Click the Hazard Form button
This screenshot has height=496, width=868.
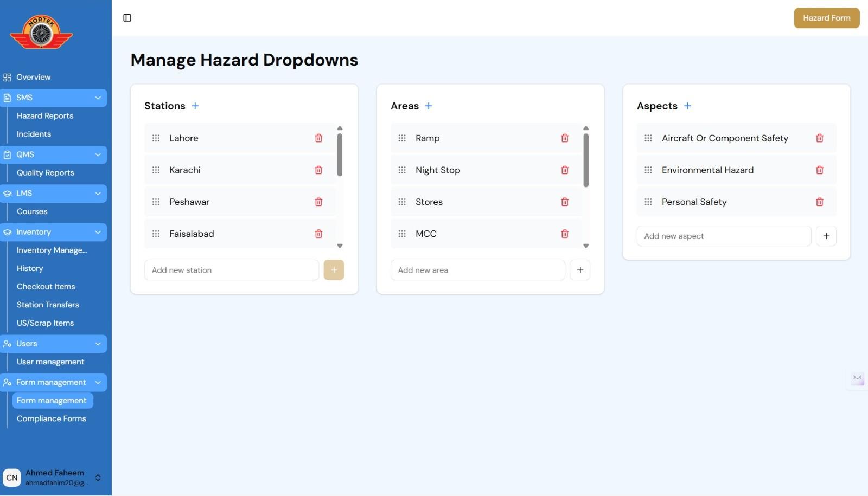click(827, 18)
